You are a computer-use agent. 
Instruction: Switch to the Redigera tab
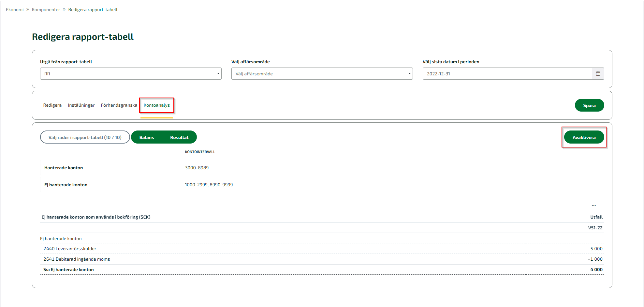pos(52,105)
